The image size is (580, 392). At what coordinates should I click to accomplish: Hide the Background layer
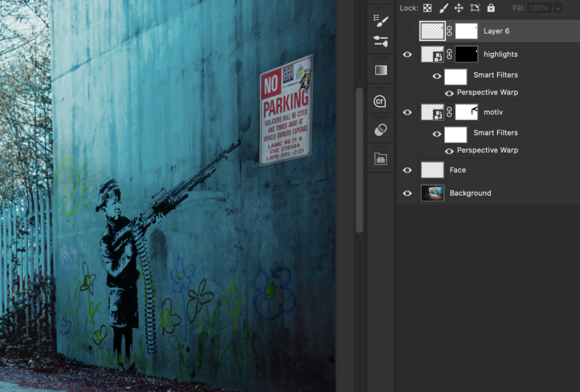407,193
